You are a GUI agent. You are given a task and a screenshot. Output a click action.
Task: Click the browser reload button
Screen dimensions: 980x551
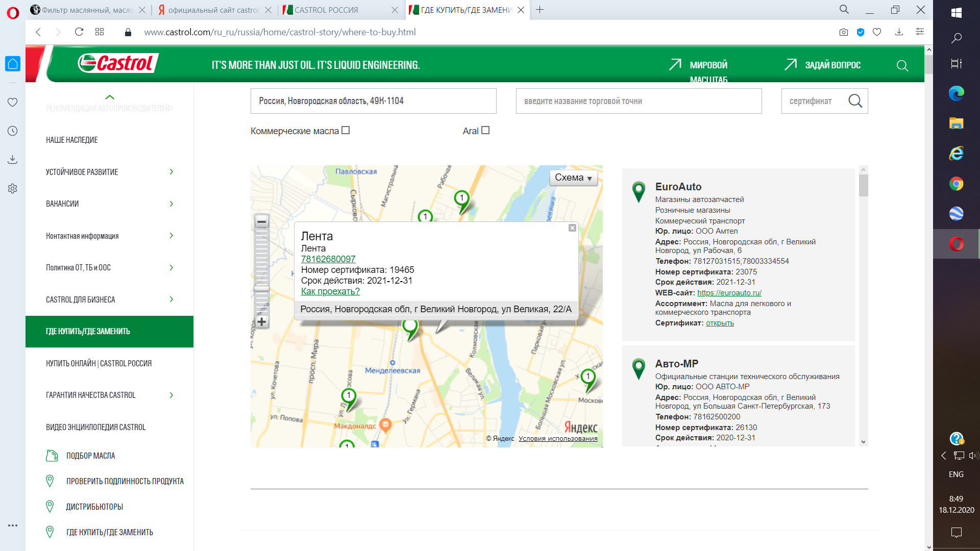tap(79, 32)
